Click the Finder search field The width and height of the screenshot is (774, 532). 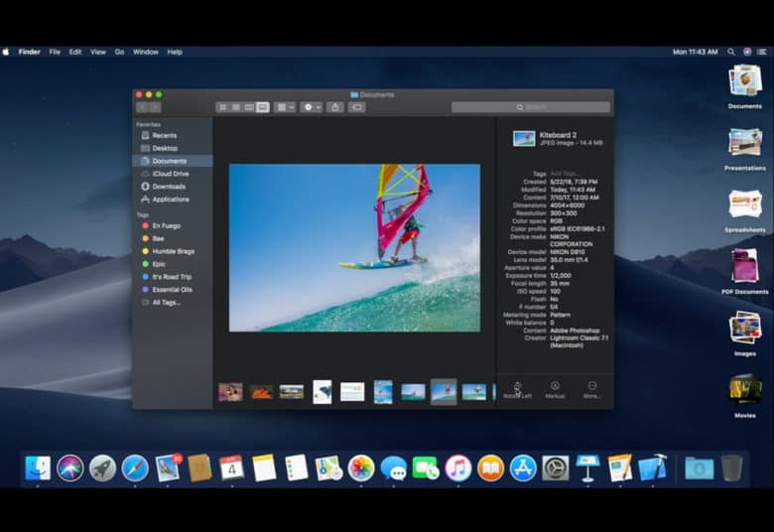click(x=531, y=107)
